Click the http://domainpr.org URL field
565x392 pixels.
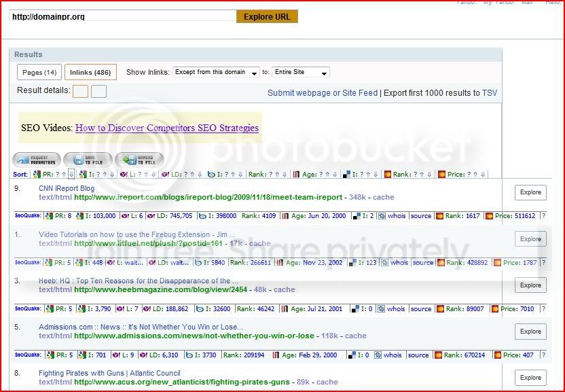[x=122, y=16]
